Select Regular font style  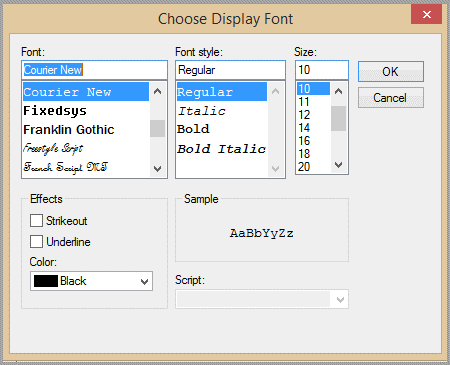pos(222,92)
